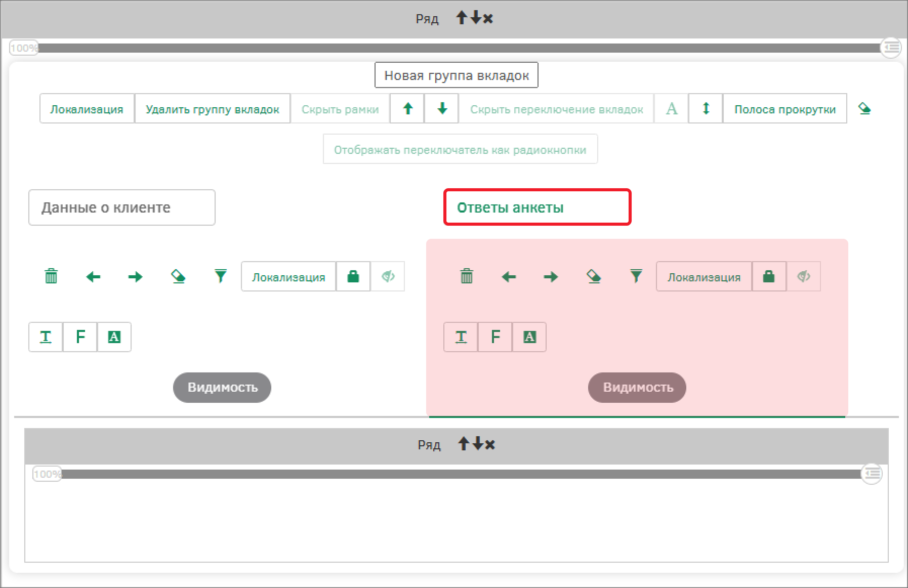
Task: Select the Ответы анкеты tab name
Action: [x=537, y=207]
